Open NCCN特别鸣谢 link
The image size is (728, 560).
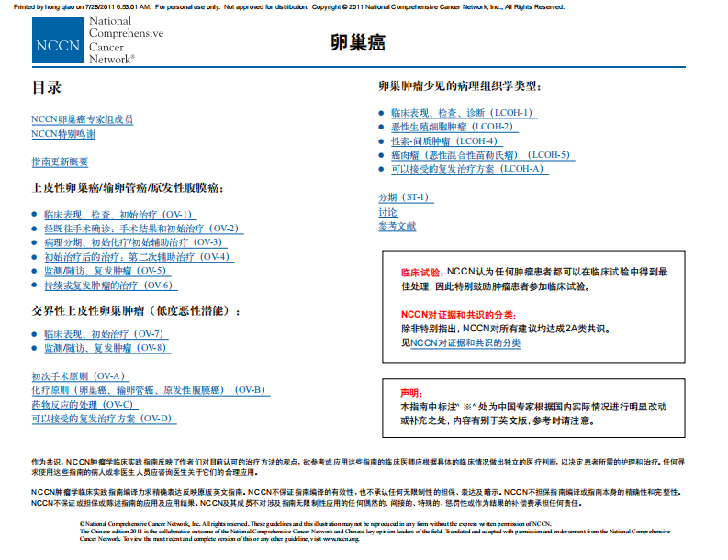click(63, 134)
